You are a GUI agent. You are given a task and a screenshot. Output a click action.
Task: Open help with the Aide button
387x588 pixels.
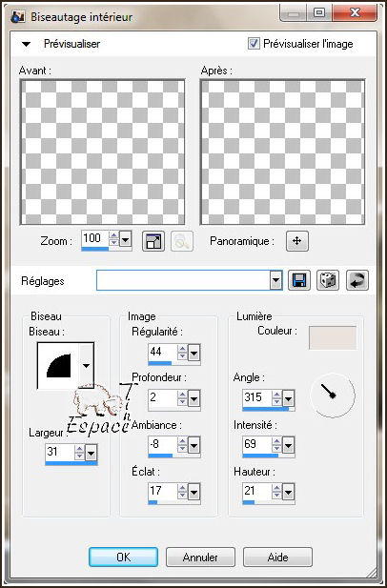pyautogui.click(x=278, y=557)
